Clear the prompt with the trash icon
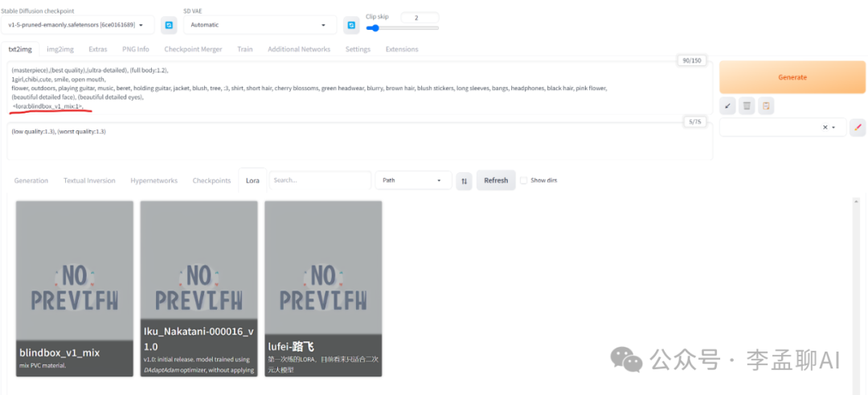Viewport: 868px width, 395px height. click(x=747, y=106)
